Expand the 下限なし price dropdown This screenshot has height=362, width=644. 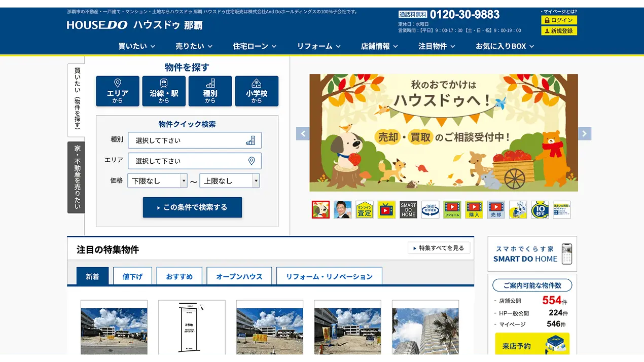157,180
